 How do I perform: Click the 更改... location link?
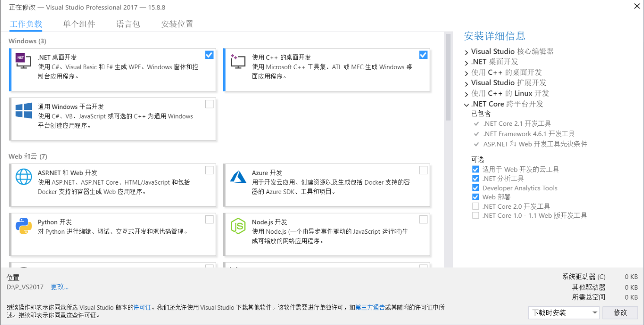coord(60,287)
